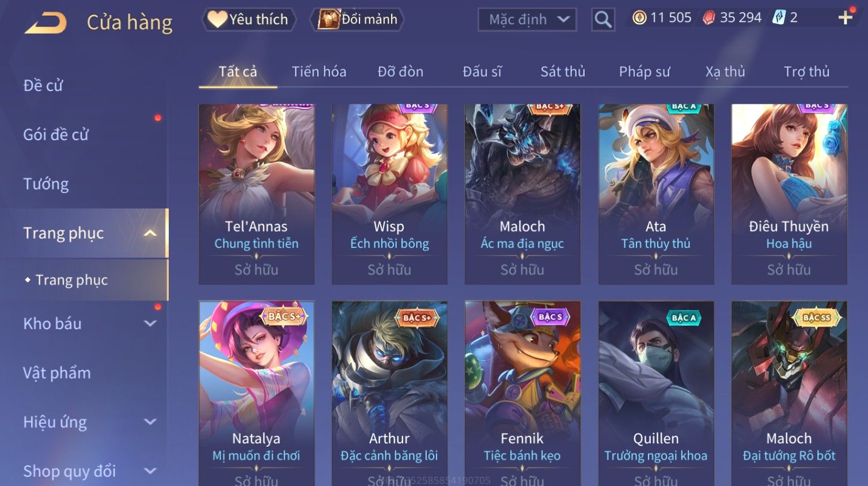Expand the Hiệu ứng sidebar section
The height and width of the screenshot is (486, 868).
point(150,422)
